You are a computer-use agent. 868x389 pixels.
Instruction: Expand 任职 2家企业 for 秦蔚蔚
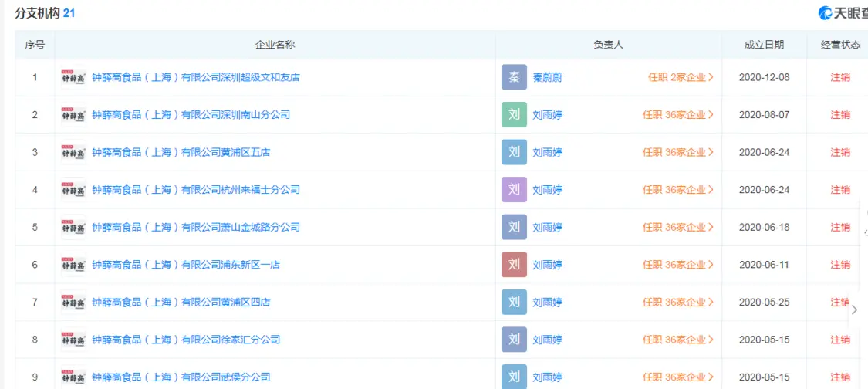681,78
